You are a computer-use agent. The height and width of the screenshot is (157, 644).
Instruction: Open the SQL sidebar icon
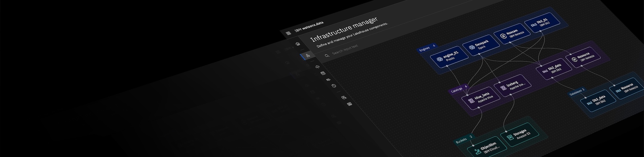coord(328,79)
